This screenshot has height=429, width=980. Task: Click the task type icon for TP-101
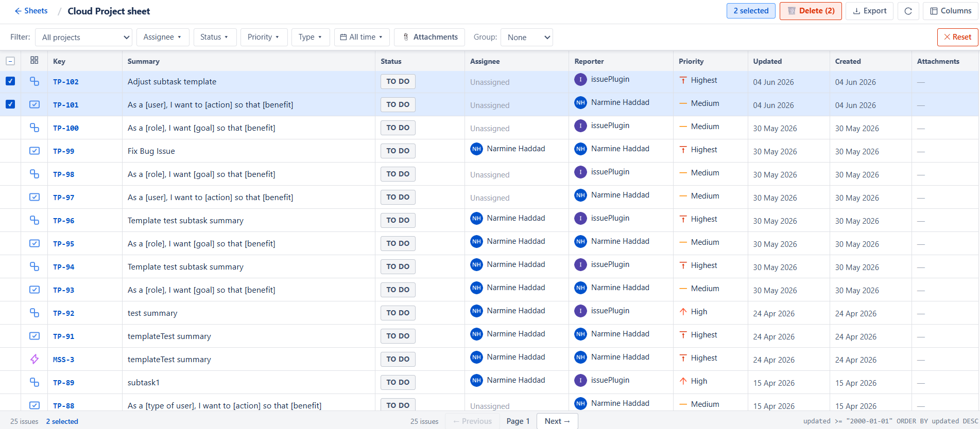click(35, 104)
